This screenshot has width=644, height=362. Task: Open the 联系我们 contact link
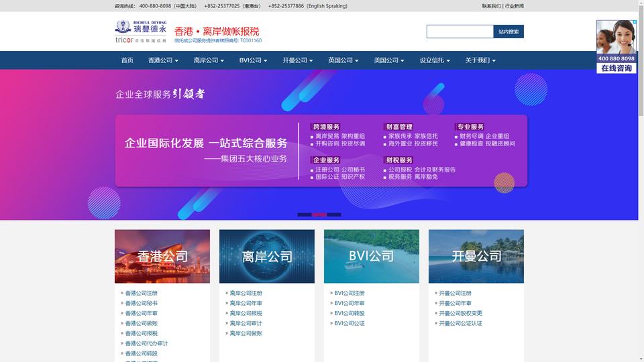pyautogui.click(x=491, y=6)
